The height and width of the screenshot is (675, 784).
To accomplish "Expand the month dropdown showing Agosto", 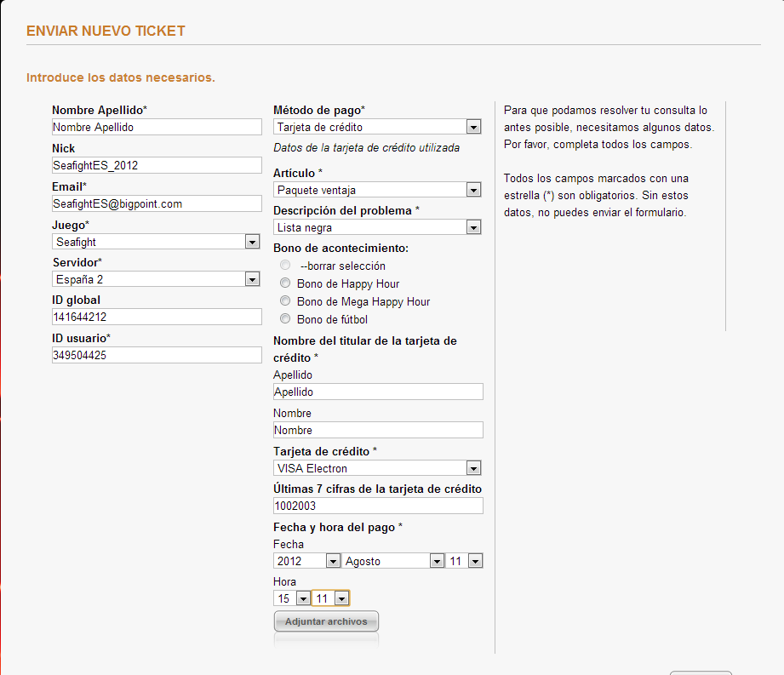I will [394, 561].
